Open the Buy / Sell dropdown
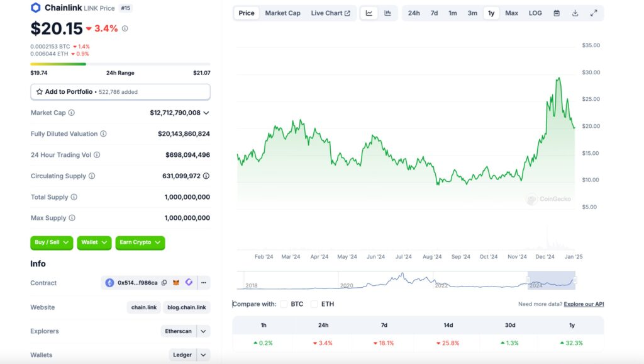 [x=52, y=242]
